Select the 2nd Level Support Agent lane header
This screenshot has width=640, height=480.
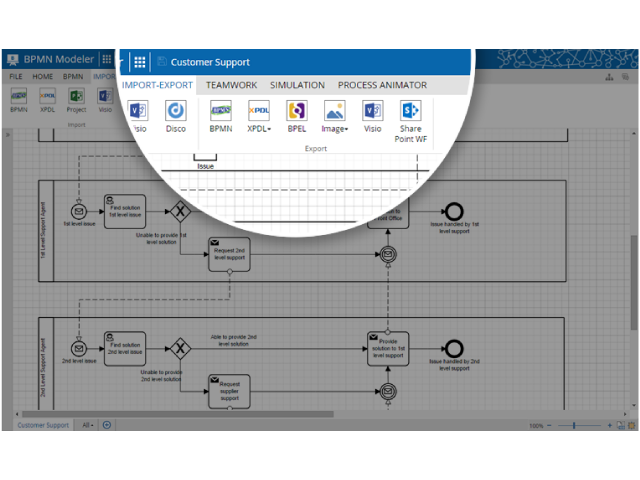point(46,363)
